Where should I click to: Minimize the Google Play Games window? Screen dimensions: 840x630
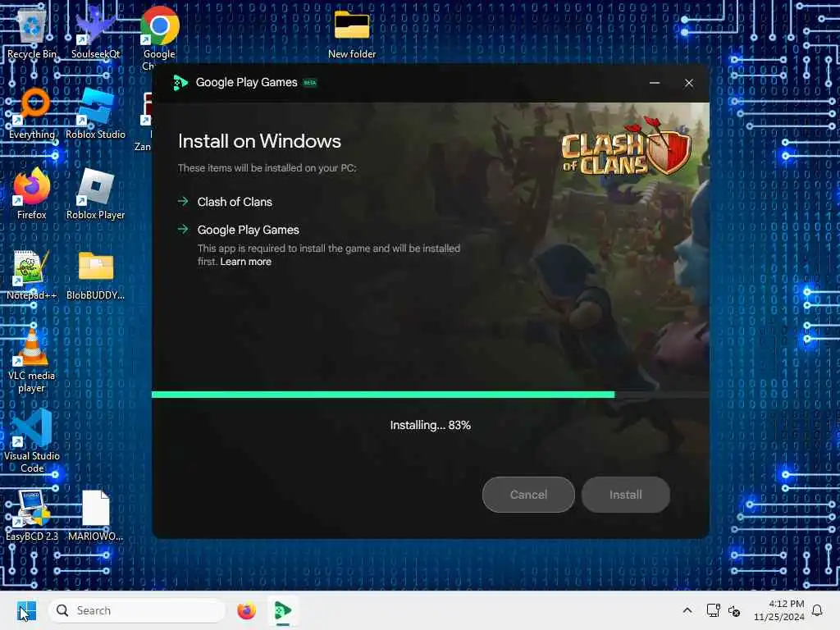[x=655, y=83]
